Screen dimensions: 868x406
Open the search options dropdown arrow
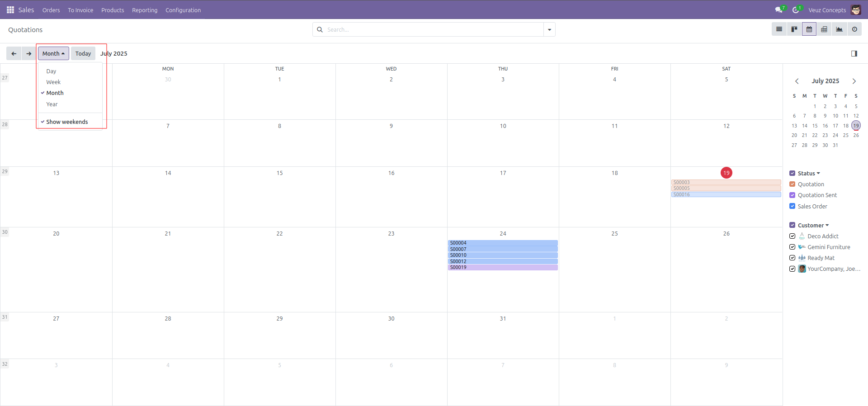(x=549, y=30)
